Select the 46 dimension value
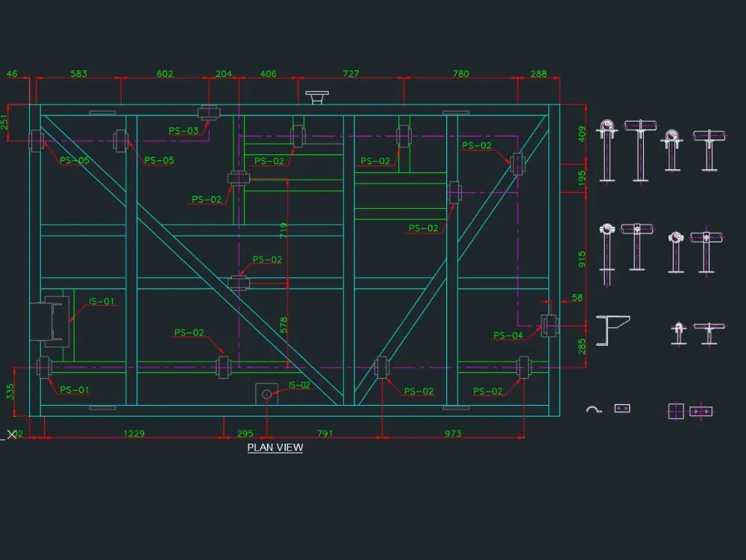Image resolution: width=746 pixels, height=560 pixels. (x=12, y=74)
